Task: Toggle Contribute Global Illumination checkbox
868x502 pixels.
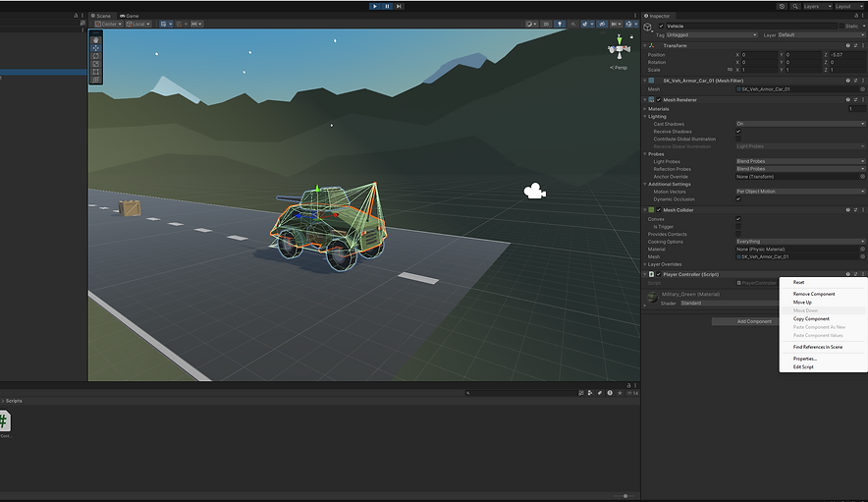Action: 738,139
